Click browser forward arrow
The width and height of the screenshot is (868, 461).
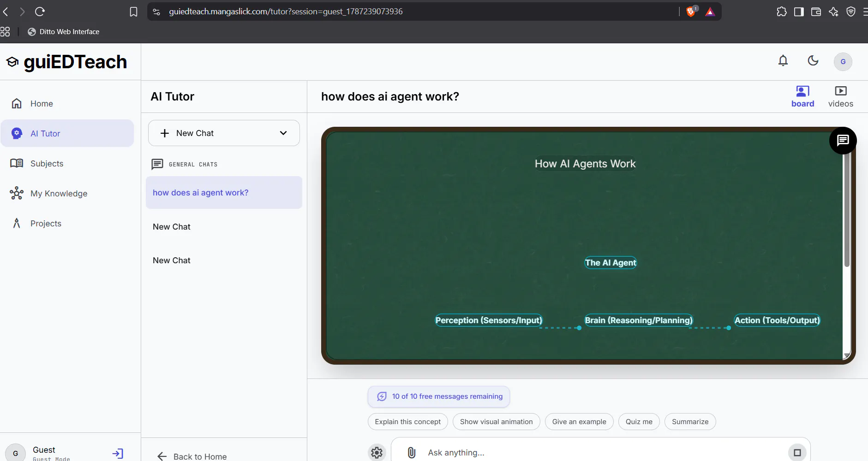tap(22, 12)
